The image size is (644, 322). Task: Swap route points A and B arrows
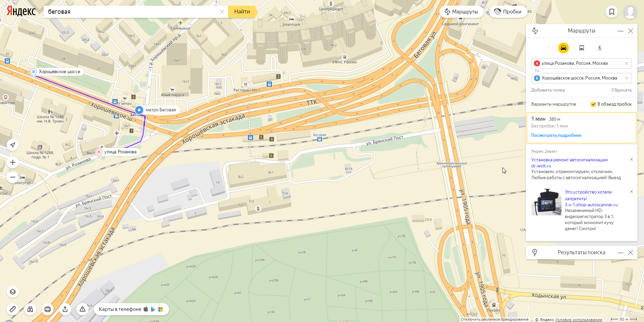click(537, 70)
